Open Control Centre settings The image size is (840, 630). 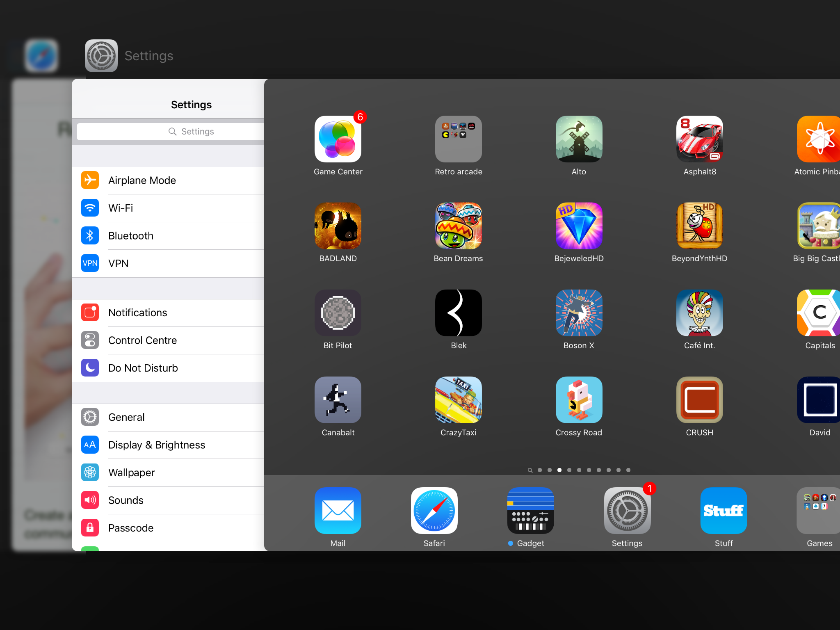(x=168, y=340)
